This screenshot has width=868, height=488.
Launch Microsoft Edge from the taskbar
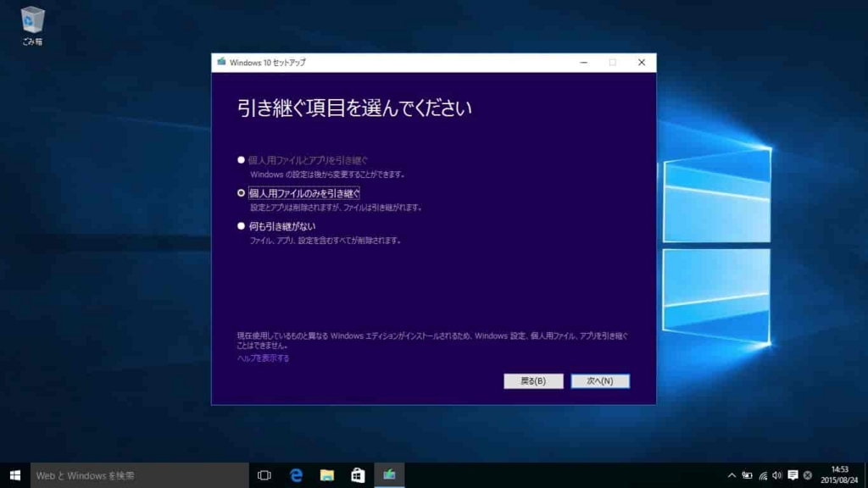(x=296, y=475)
